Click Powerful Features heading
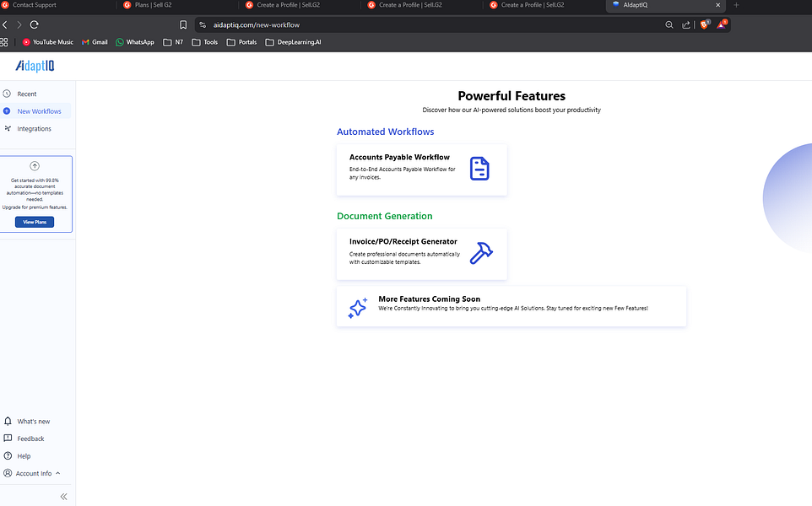 click(512, 96)
